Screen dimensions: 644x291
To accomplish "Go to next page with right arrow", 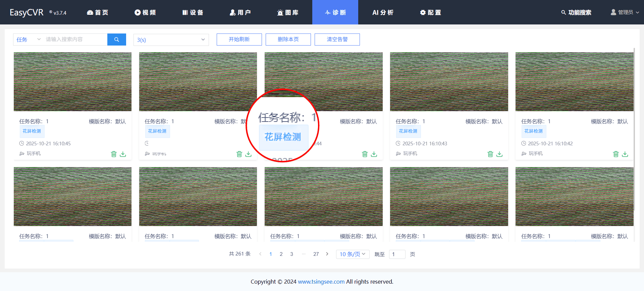I will pyautogui.click(x=327, y=254).
